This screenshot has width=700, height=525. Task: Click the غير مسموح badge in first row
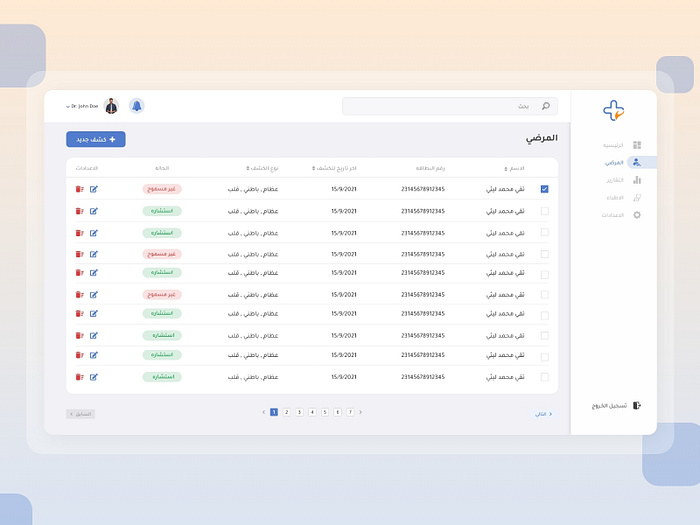click(162, 189)
